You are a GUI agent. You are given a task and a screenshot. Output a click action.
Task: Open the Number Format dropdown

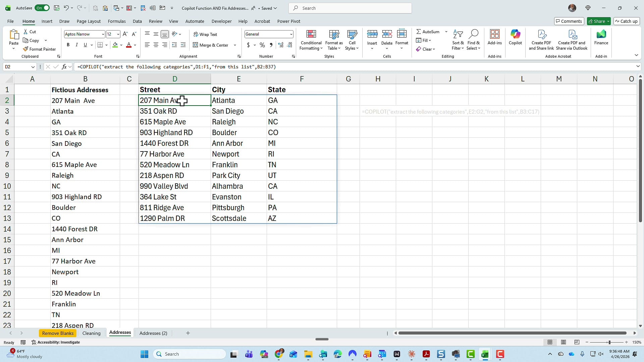coord(290,34)
